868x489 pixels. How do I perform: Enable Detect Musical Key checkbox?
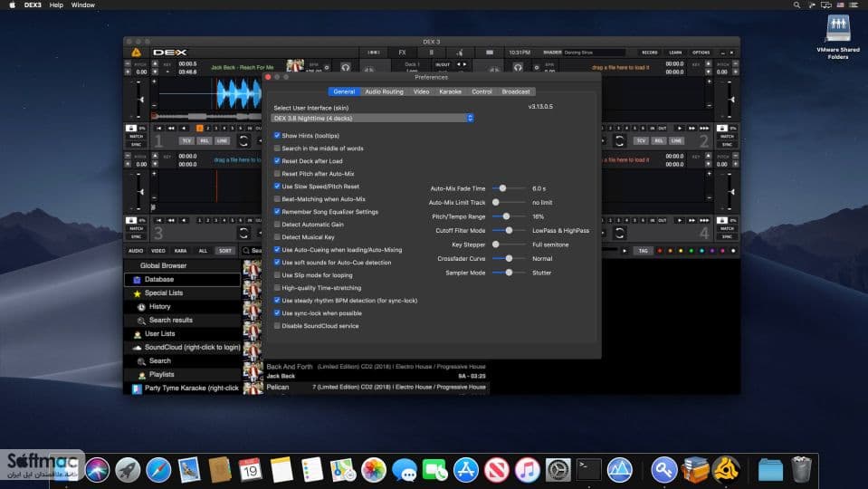pyautogui.click(x=277, y=237)
